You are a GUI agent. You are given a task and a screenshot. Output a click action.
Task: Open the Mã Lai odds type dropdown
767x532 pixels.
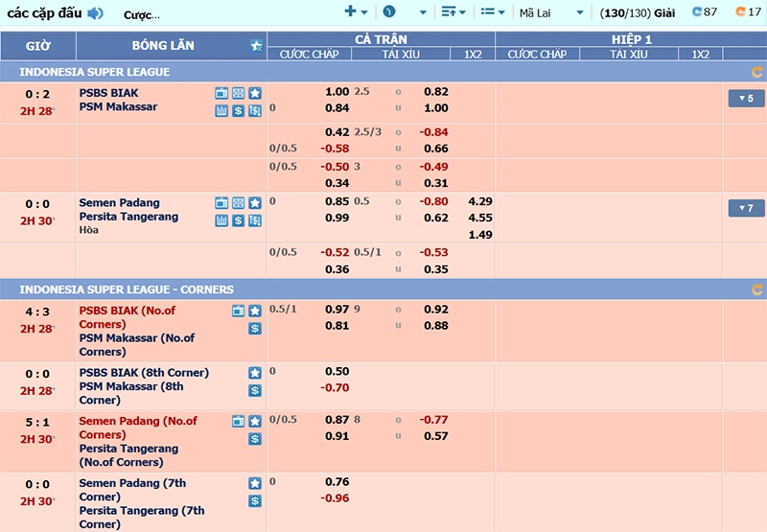click(551, 12)
